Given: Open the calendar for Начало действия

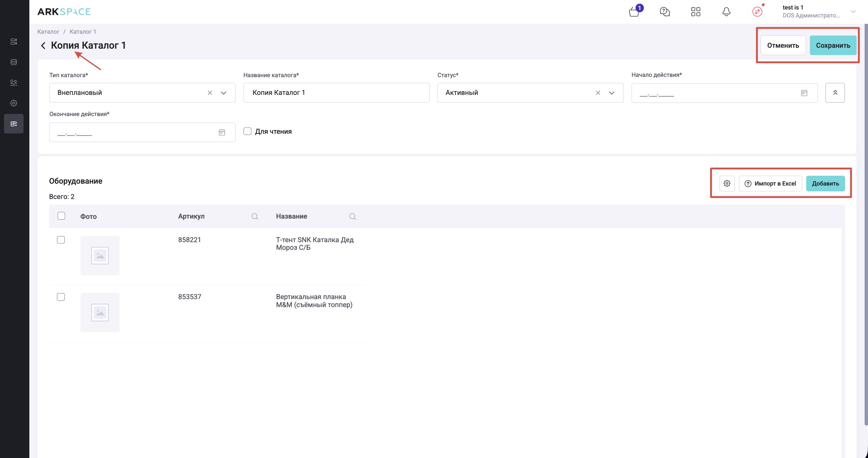Looking at the screenshot, I should 804,93.
